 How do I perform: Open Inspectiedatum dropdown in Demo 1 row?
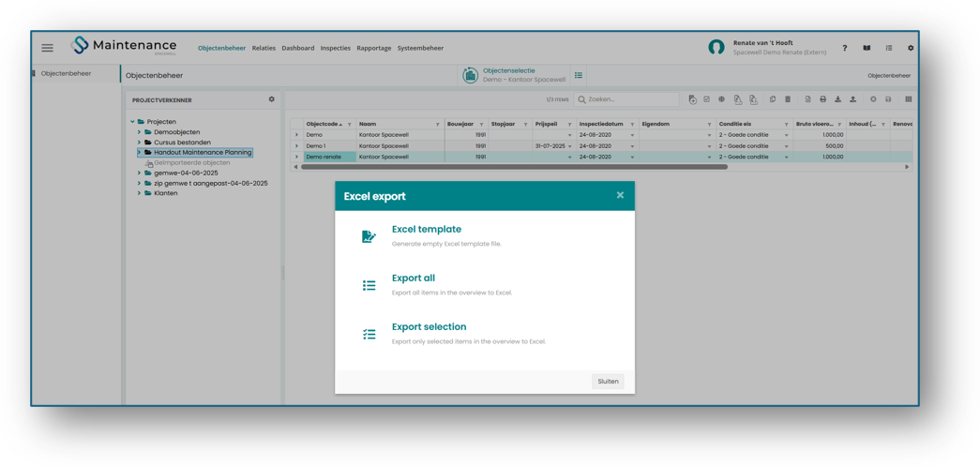(632, 145)
